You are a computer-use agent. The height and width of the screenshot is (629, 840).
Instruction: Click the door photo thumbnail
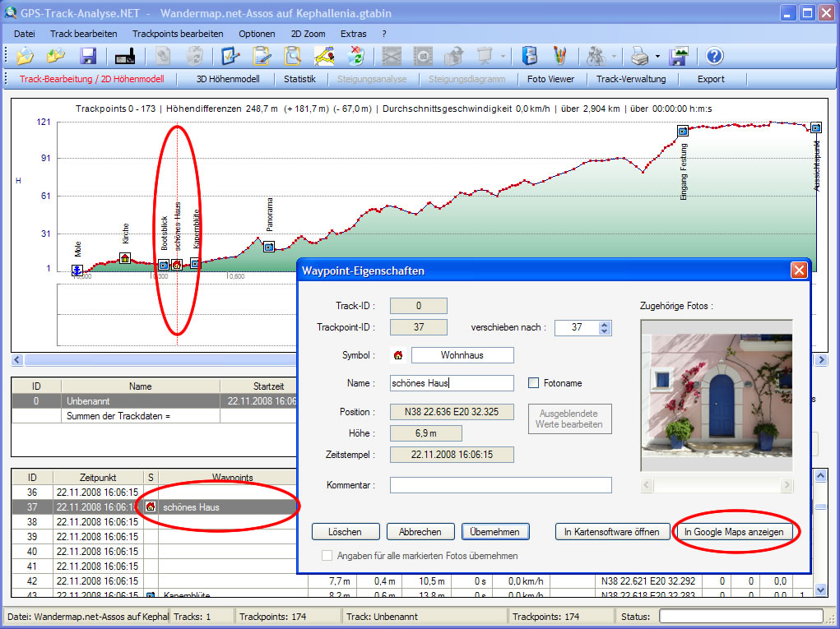click(716, 396)
